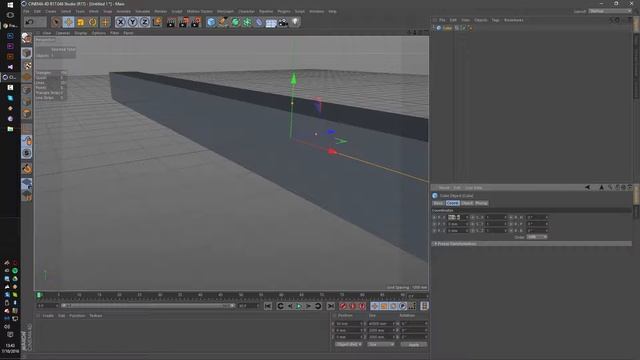This screenshot has width=640, height=360.
Task: Click the Floor environment icon
Action: point(271,22)
